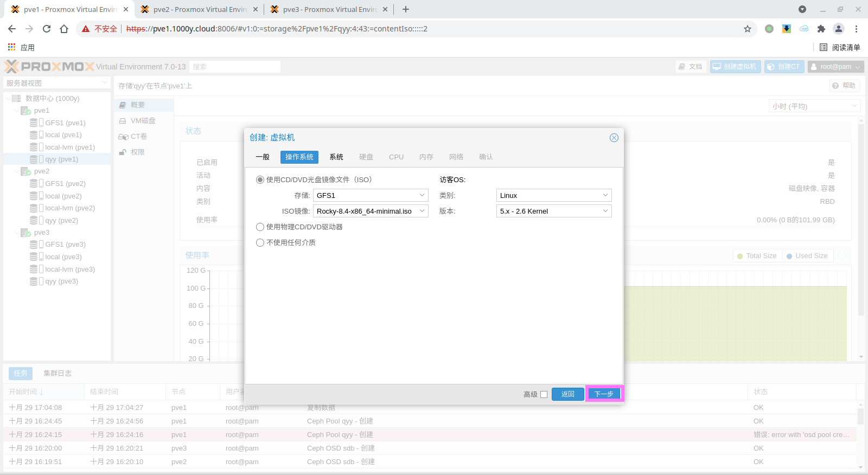Click the browser home icon
This screenshot has width=868, height=475.
pos(64,29)
